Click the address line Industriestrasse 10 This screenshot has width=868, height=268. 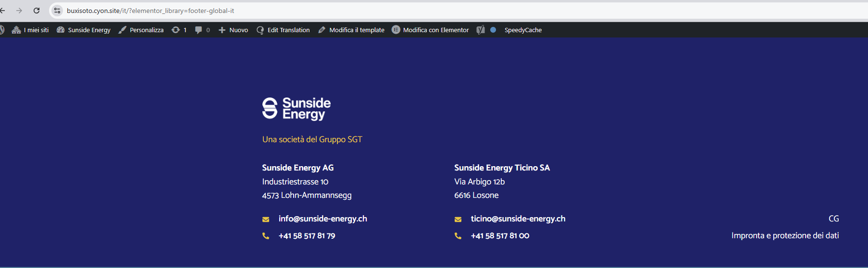point(295,182)
